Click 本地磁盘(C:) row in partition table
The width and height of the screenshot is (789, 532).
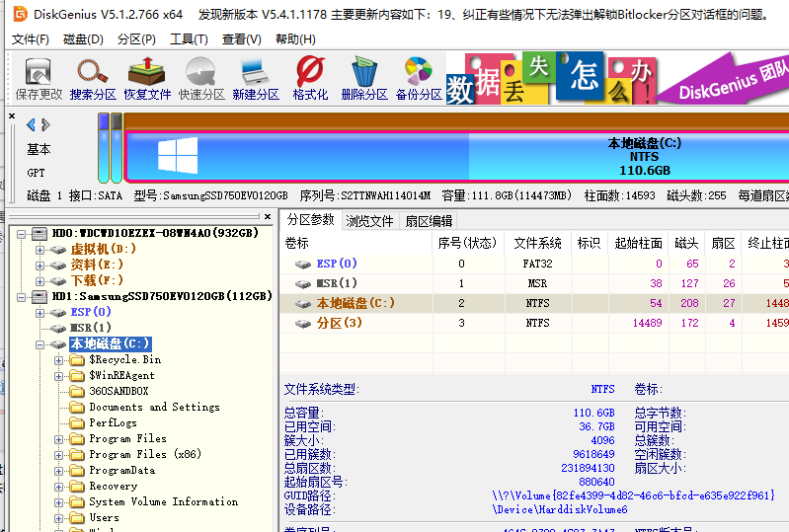click(534, 303)
